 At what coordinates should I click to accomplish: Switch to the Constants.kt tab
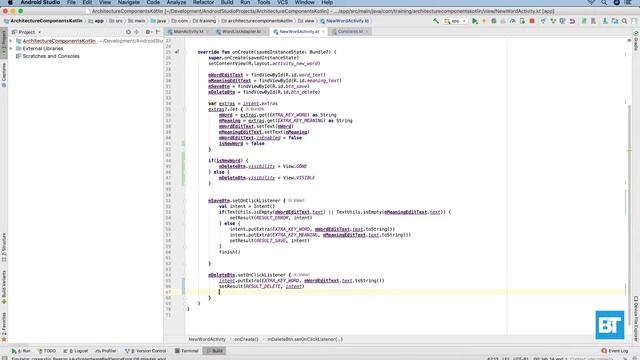click(x=350, y=31)
